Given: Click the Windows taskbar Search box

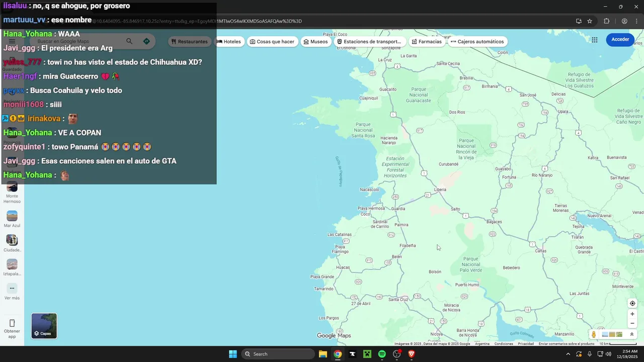Looking at the screenshot, I should pyautogui.click(x=278, y=354).
